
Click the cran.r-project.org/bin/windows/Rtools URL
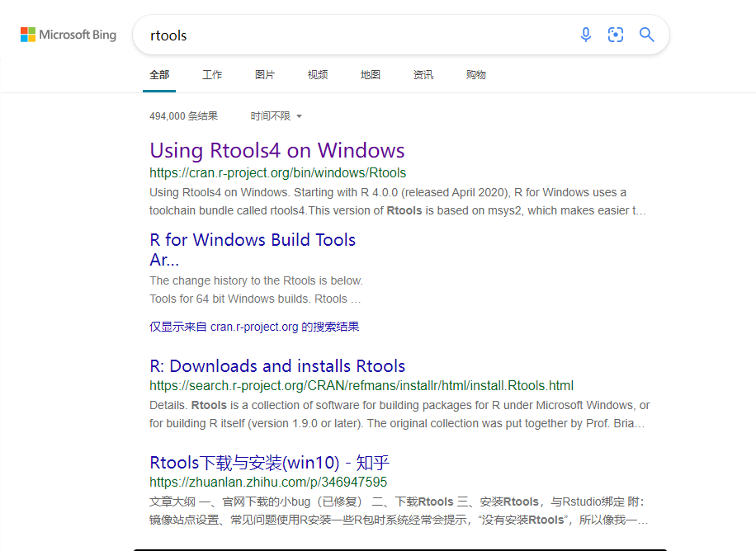(277, 172)
